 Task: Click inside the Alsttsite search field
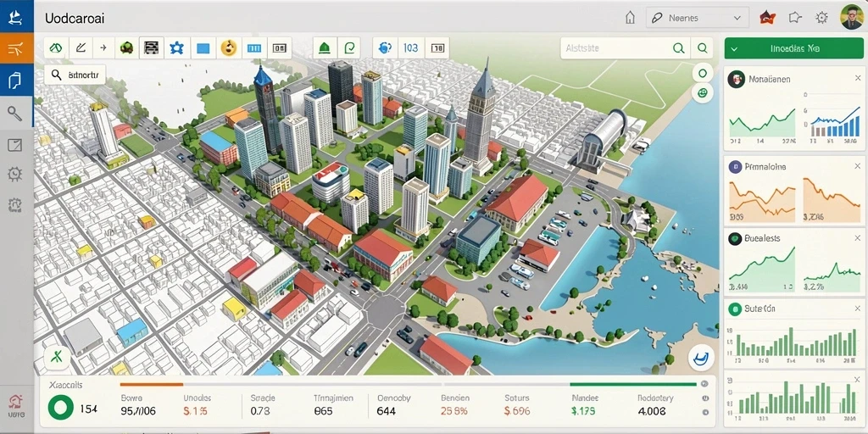click(617, 48)
